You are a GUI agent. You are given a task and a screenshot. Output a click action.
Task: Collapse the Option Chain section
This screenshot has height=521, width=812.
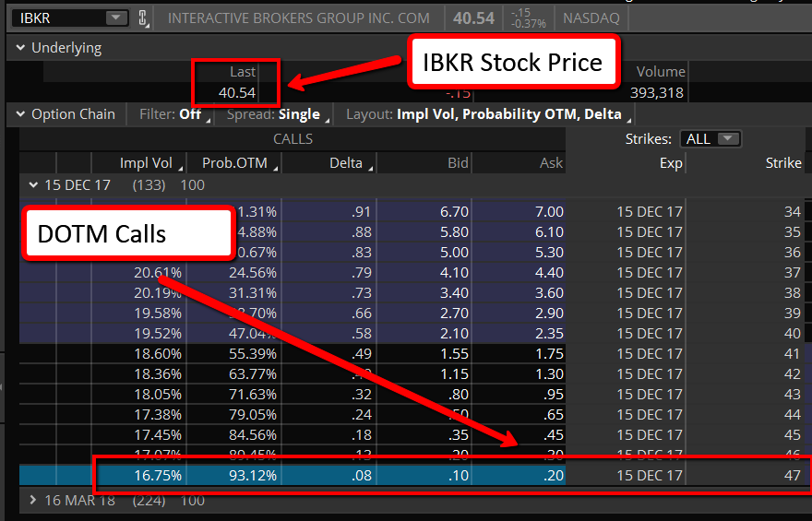20,113
